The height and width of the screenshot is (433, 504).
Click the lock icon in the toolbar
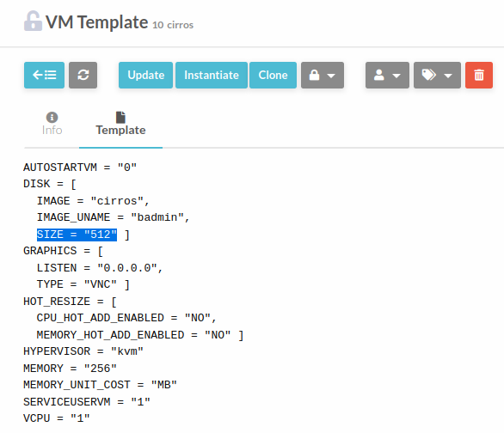[x=314, y=75]
